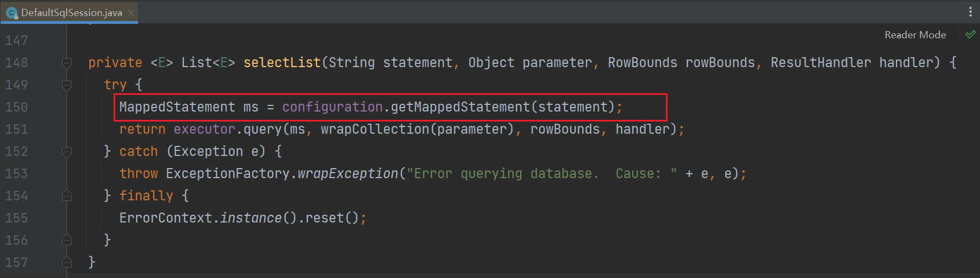The height and width of the screenshot is (278, 980).
Task: Click the green inspections checkmark icon
Action: [x=970, y=34]
